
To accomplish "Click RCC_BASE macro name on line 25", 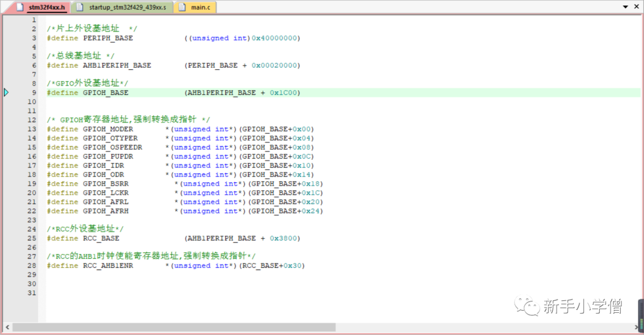I will coord(101,238).
